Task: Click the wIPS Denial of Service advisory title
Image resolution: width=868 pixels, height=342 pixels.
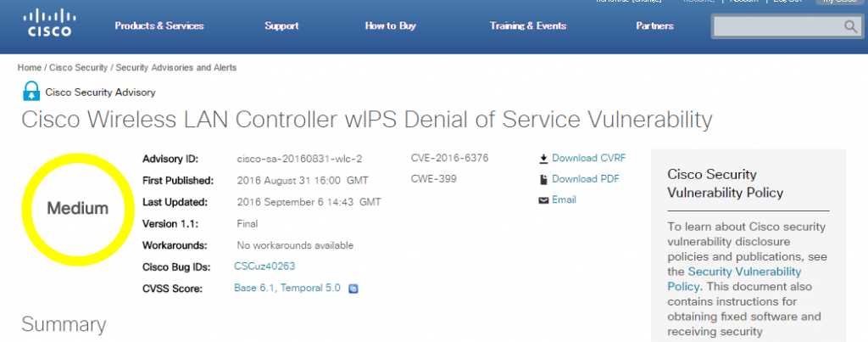Action: coord(366,121)
